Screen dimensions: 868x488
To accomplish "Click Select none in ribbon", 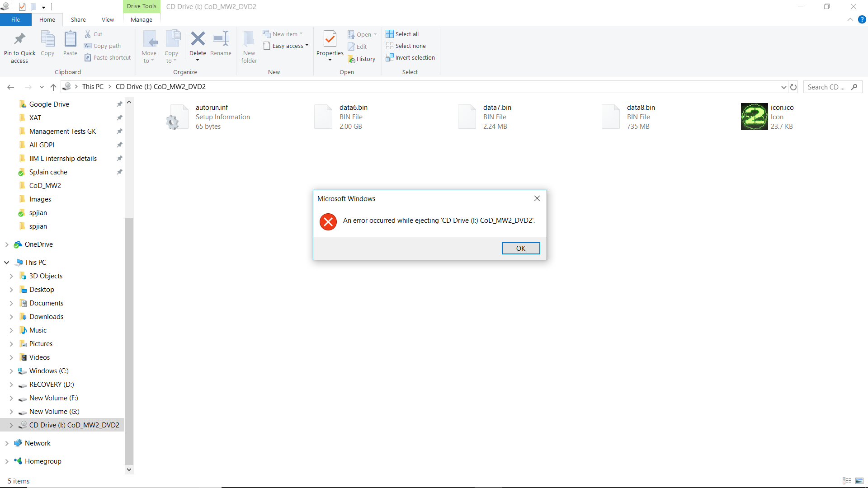I will click(406, 46).
